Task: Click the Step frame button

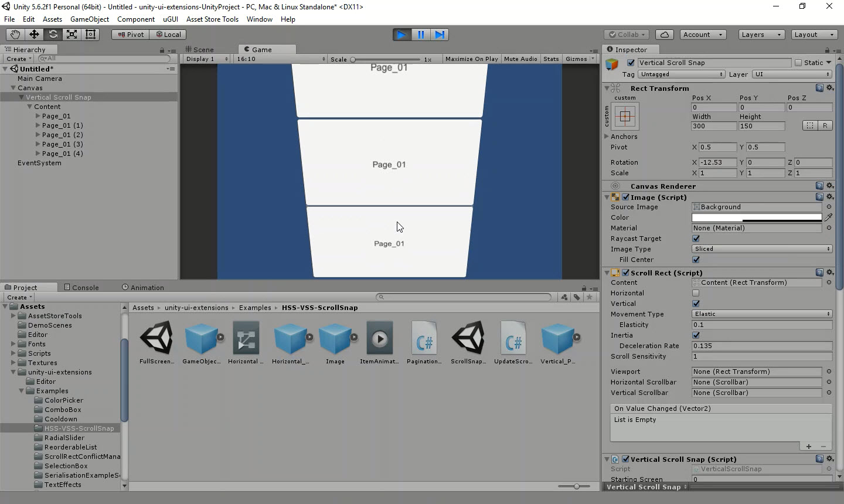Action: click(x=440, y=35)
